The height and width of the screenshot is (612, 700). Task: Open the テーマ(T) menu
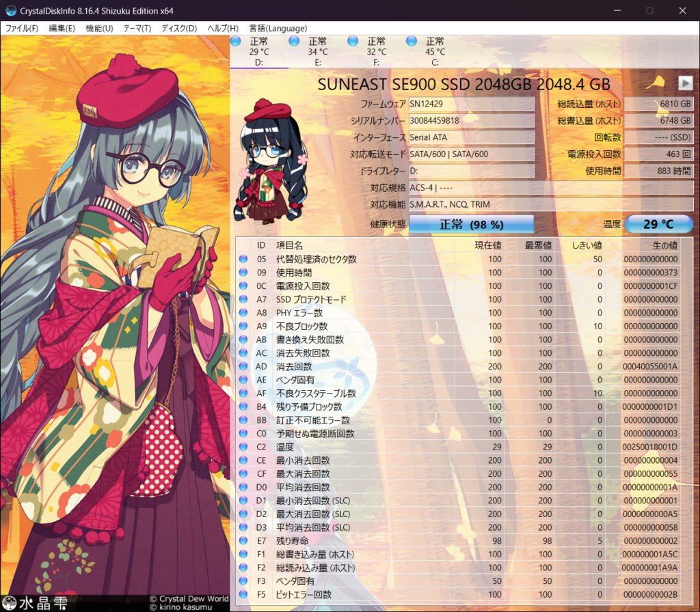coord(137,28)
